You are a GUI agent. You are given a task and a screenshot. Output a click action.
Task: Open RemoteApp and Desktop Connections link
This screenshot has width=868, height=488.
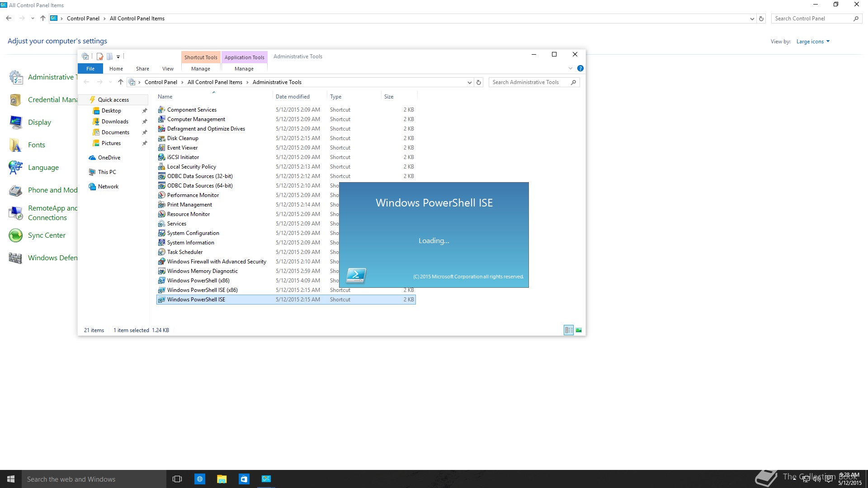[x=52, y=213]
